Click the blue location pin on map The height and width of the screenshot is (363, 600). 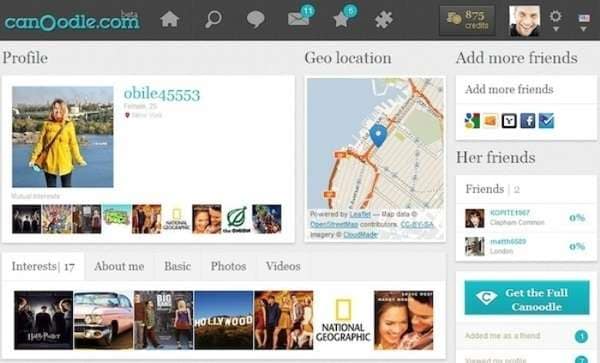click(x=378, y=135)
